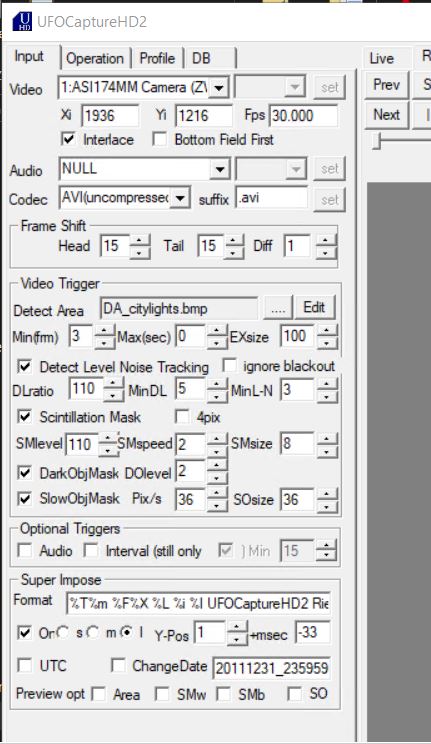The width and height of the screenshot is (431, 744).
Task: Open the Profile tab
Action: click(157, 58)
